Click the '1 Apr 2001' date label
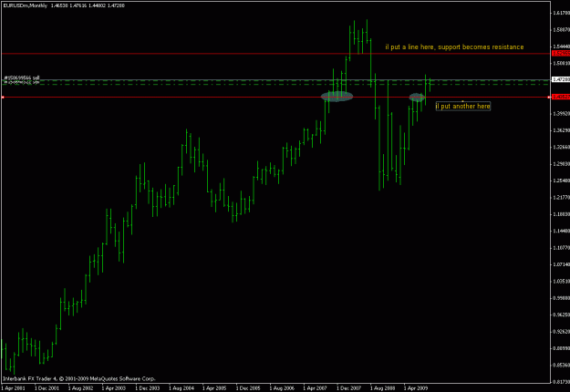Image resolution: width=570 pixels, height=392 pixels. coord(13,388)
